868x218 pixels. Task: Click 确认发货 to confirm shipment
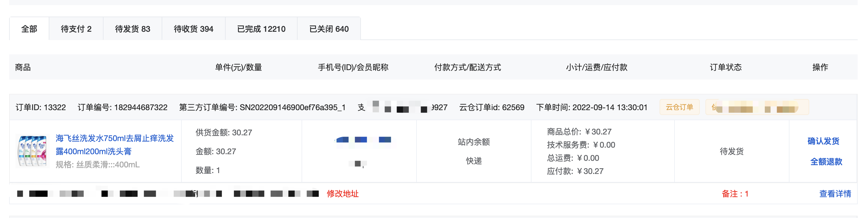click(823, 141)
